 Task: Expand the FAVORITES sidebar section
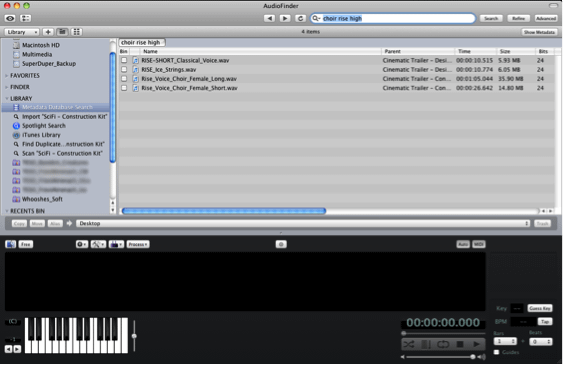[x=6, y=76]
